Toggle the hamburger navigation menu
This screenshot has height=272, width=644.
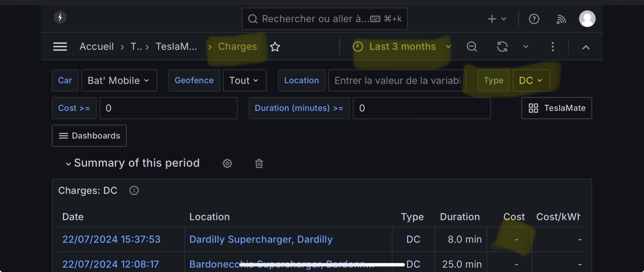click(60, 47)
